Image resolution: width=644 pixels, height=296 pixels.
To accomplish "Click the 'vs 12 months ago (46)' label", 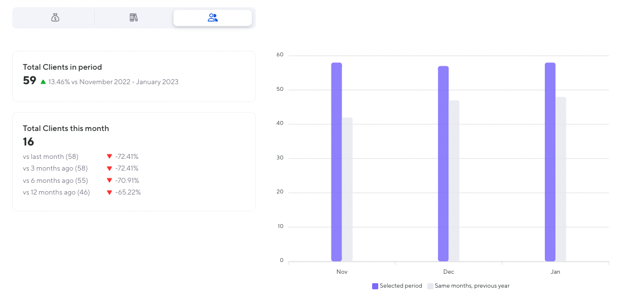I will click(x=57, y=192).
